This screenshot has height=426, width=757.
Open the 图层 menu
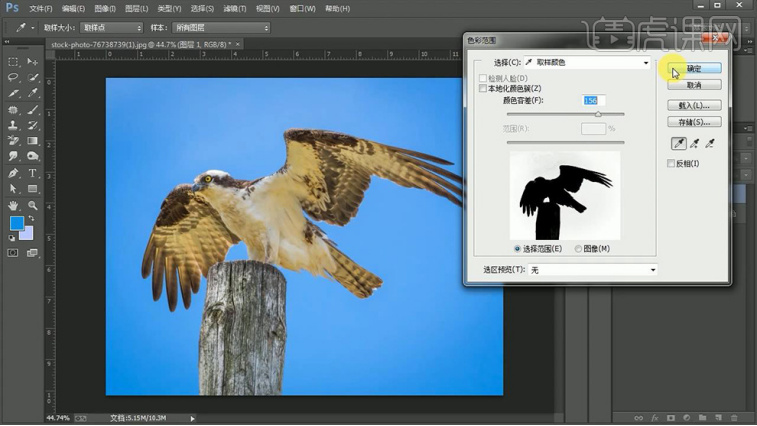[x=137, y=9]
